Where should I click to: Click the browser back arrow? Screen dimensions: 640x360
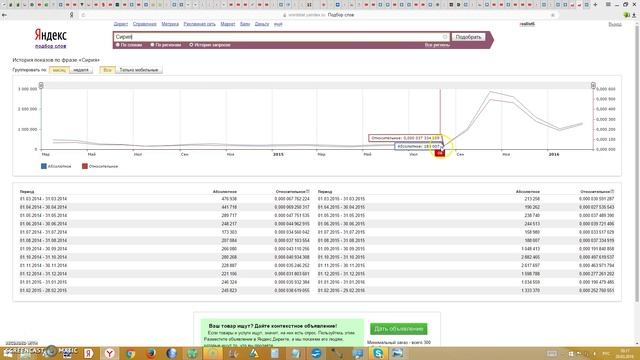4,15
